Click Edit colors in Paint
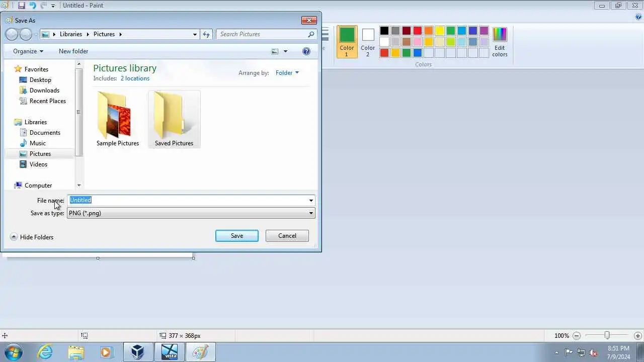Image resolution: width=644 pixels, height=362 pixels. click(x=500, y=42)
